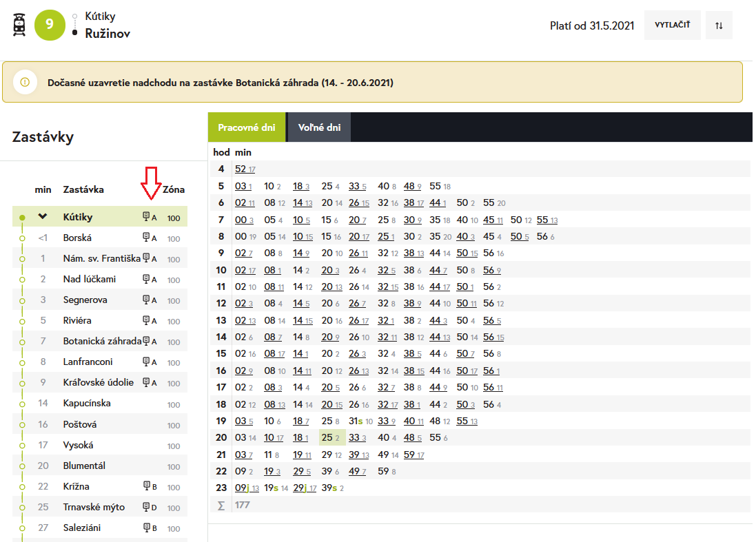
Task: Select the Kapucínska stop in list
Action: (x=87, y=404)
